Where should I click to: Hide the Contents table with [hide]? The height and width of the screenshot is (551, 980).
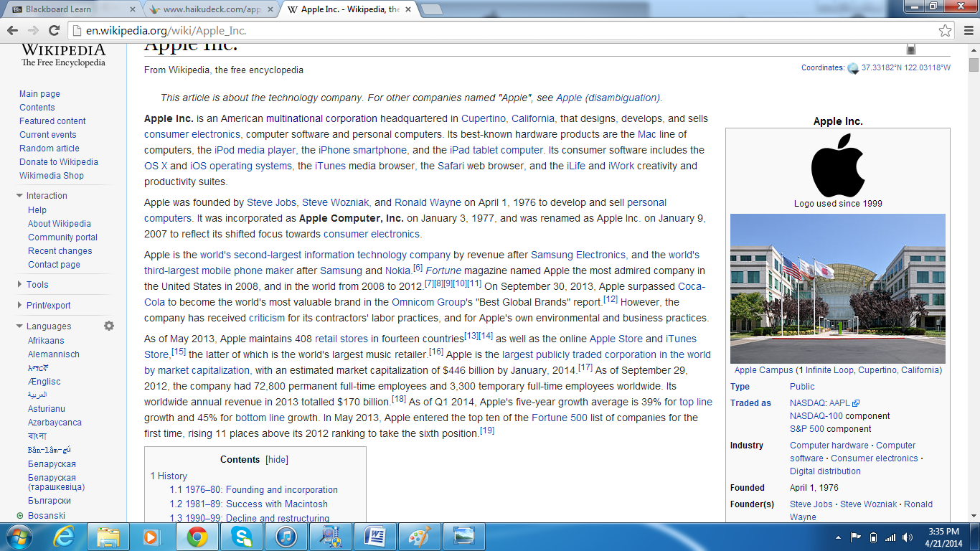click(x=277, y=460)
